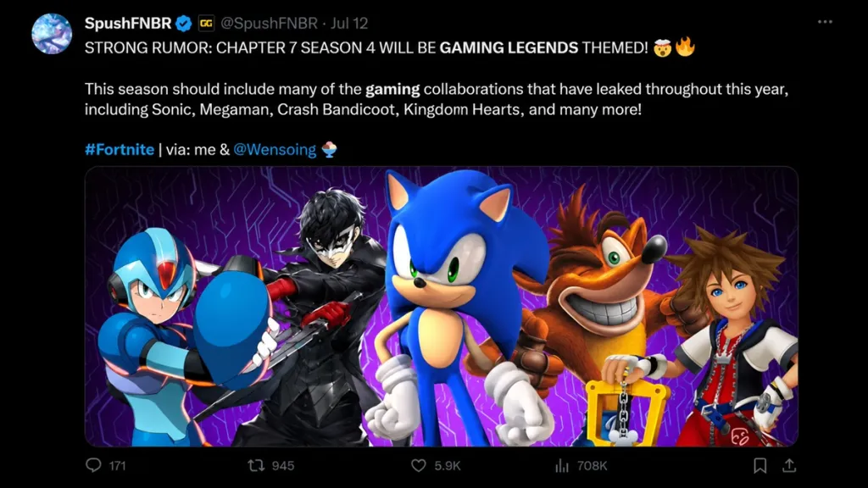Bookmark this tweet
The image size is (868, 488).
pyautogui.click(x=760, y=466)
